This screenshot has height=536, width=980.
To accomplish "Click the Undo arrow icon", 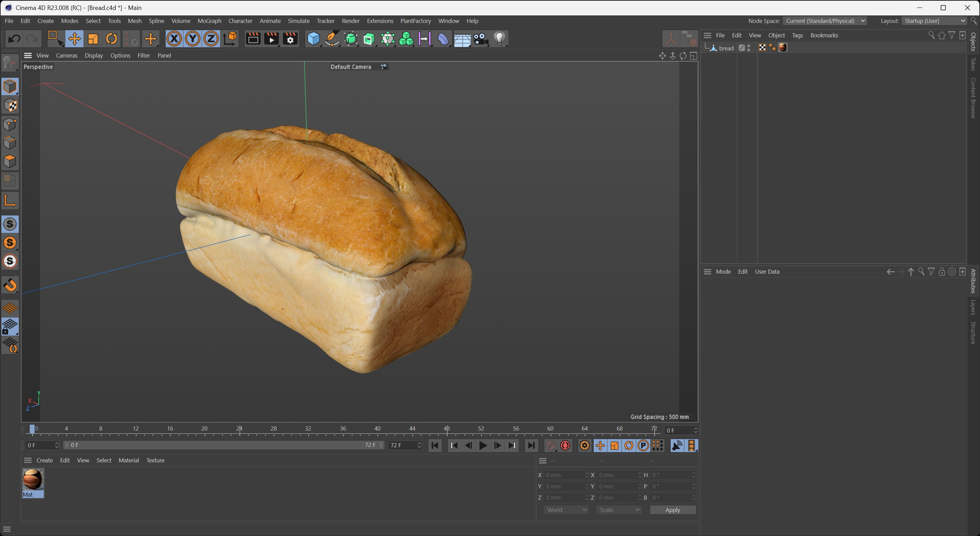I will click(x=14, y=39).
